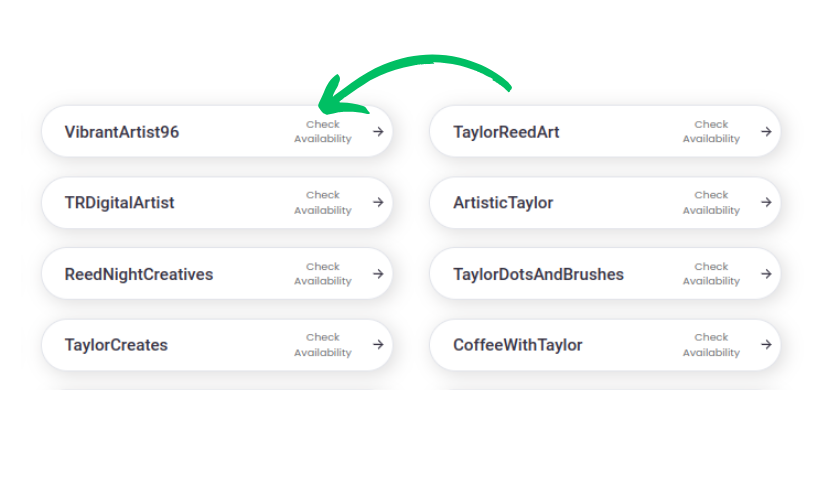Check availability for TRDigitalArtist
This screenshot has width=824, height=500.
point(323,203)
